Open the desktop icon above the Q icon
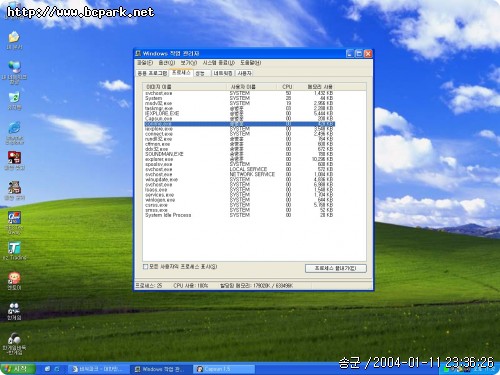Image resolution: width=500 pixels, height=375 pixels. click(x=14, y=191)
